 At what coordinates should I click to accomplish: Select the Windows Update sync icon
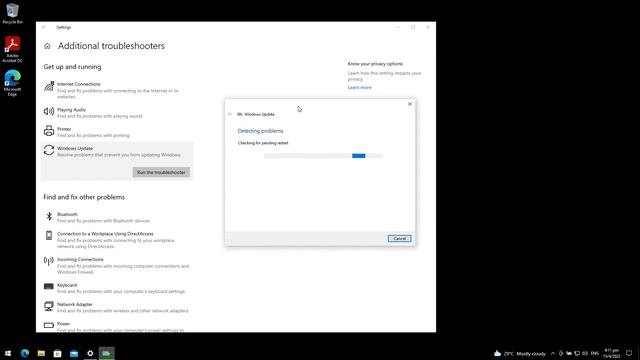coord(49,150)
